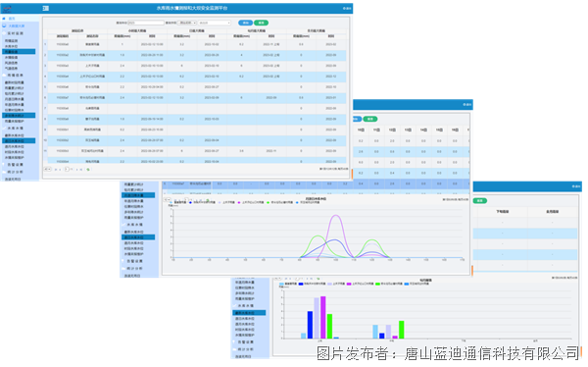Open the home icon at sidebar top
Image resolution: width=588 pixels, height=367 pixels.
point(4,18)
